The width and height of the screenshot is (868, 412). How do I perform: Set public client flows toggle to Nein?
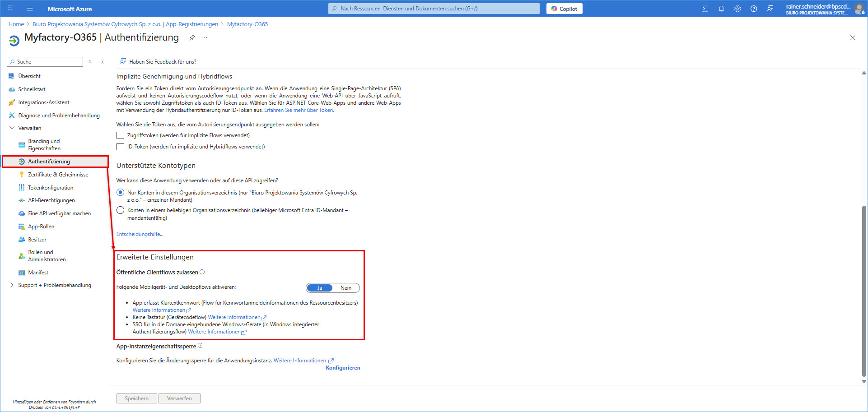coord(346,288)
